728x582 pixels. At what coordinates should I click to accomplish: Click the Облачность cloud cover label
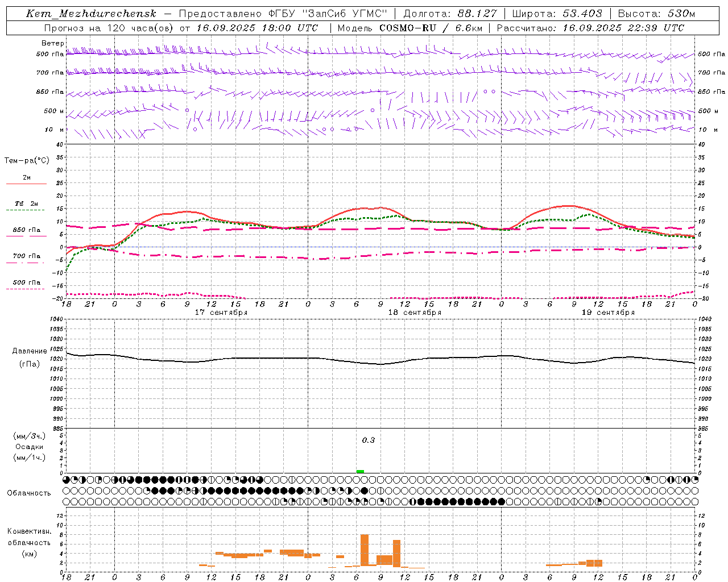coord(29,493)
